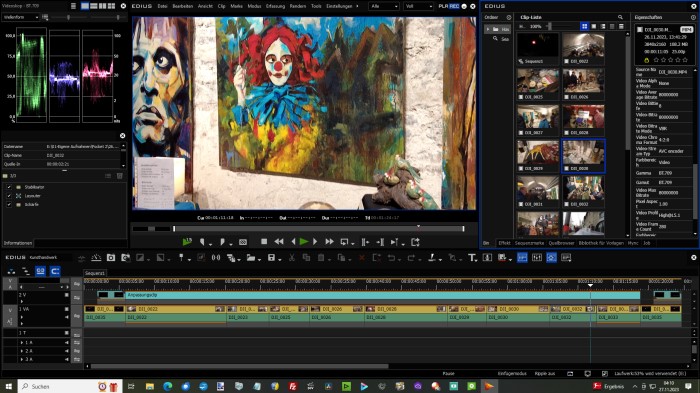Click the Videoskop slider handle
The width and height of the screenshot is (700, 393).
68,17
